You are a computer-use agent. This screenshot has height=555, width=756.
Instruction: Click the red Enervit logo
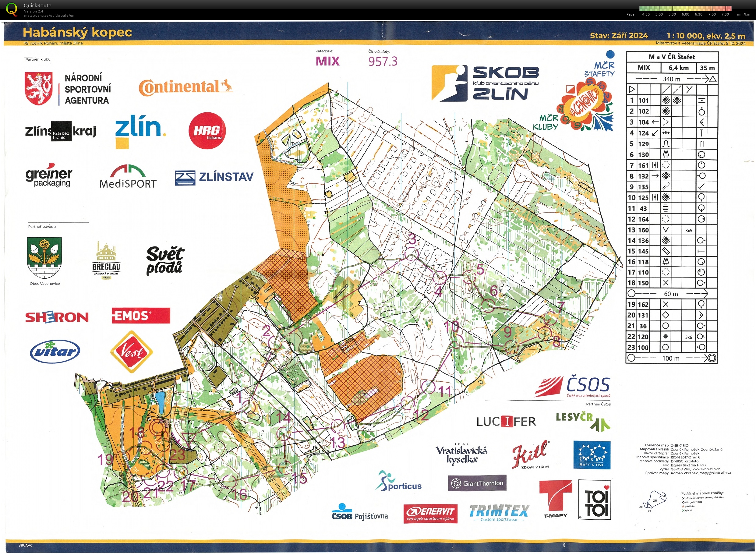430,514
